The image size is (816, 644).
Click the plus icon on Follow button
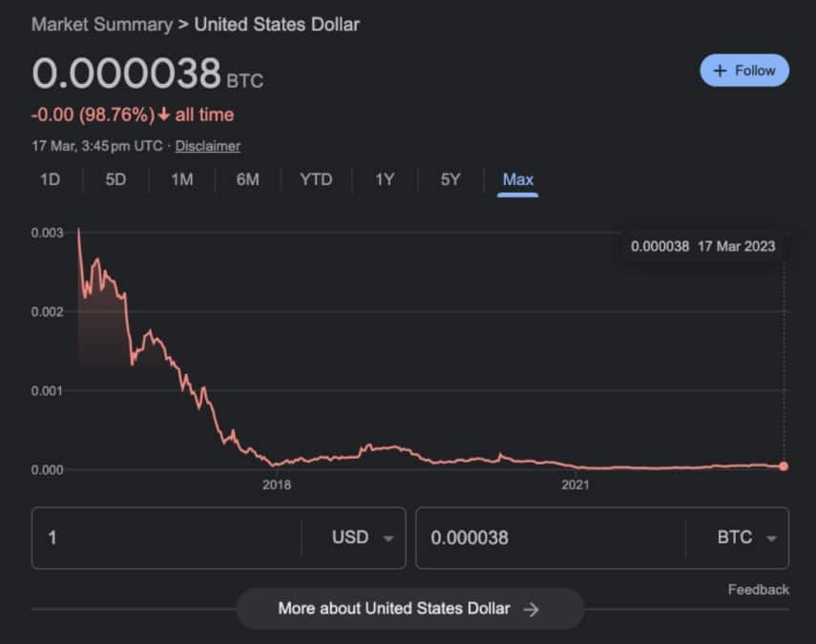pos(720,71)
